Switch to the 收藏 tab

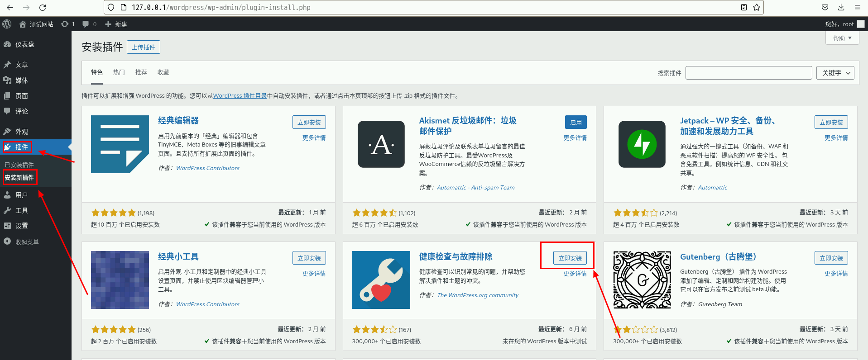coord(163,72)
